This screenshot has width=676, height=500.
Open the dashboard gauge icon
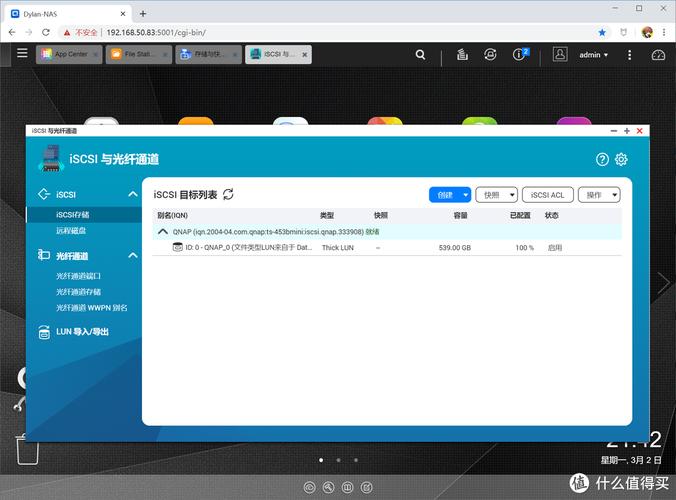[x=657, y=54]
